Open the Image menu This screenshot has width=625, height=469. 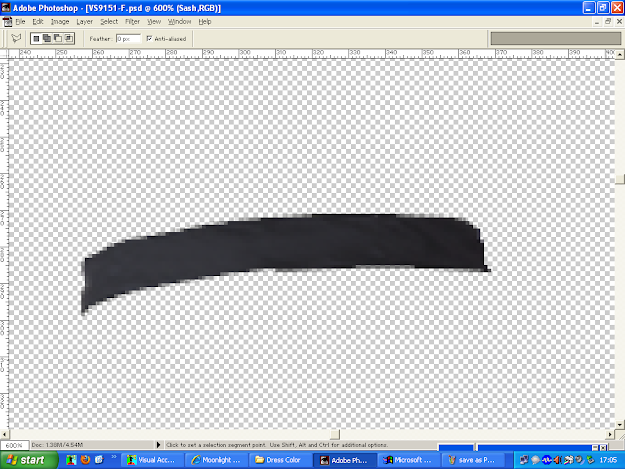[60, 22]
